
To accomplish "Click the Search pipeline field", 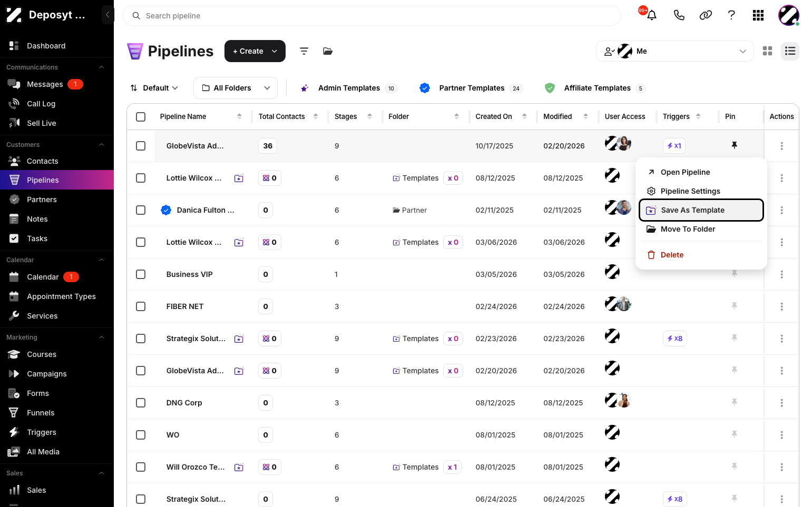I will coord(371,16).
